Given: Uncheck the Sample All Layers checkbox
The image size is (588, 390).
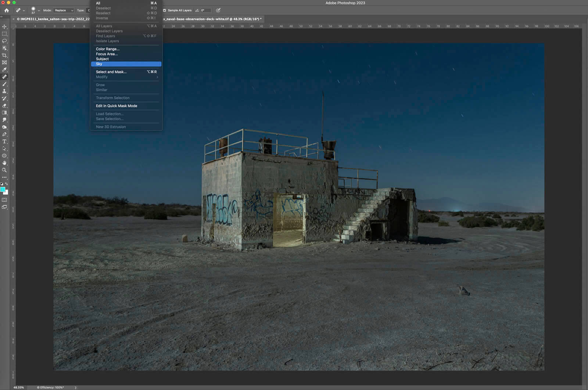Looking at the screenshot, I should [165, 10].
